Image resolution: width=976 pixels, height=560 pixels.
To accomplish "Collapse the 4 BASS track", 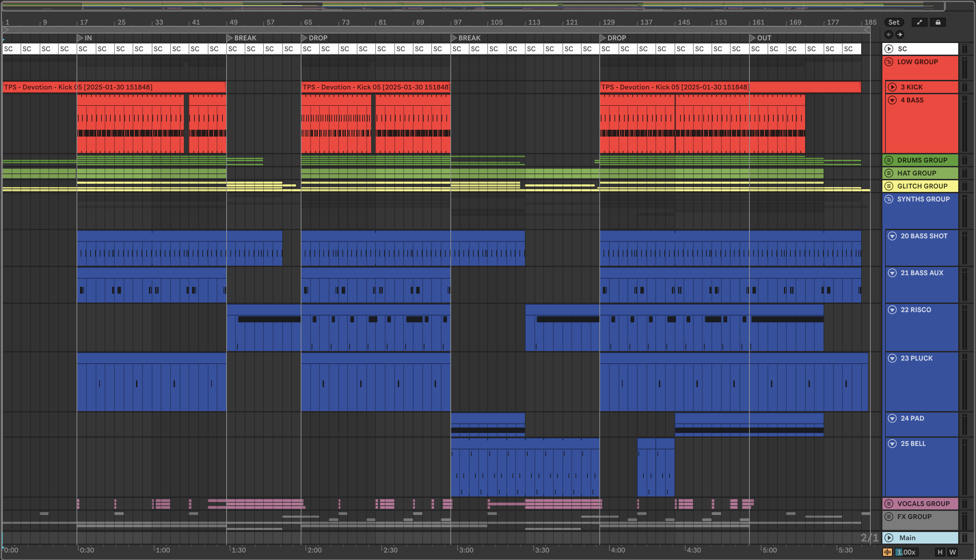I will point(892,100).
